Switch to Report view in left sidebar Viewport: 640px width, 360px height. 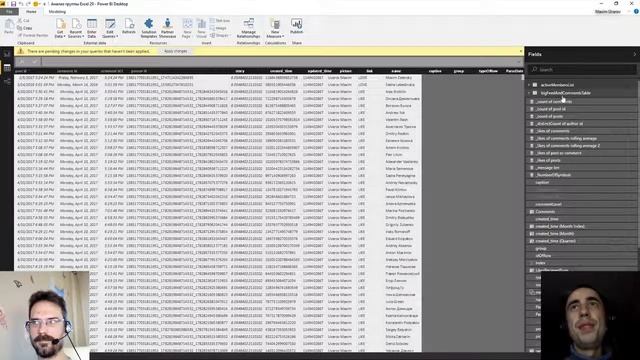point(7,54)
